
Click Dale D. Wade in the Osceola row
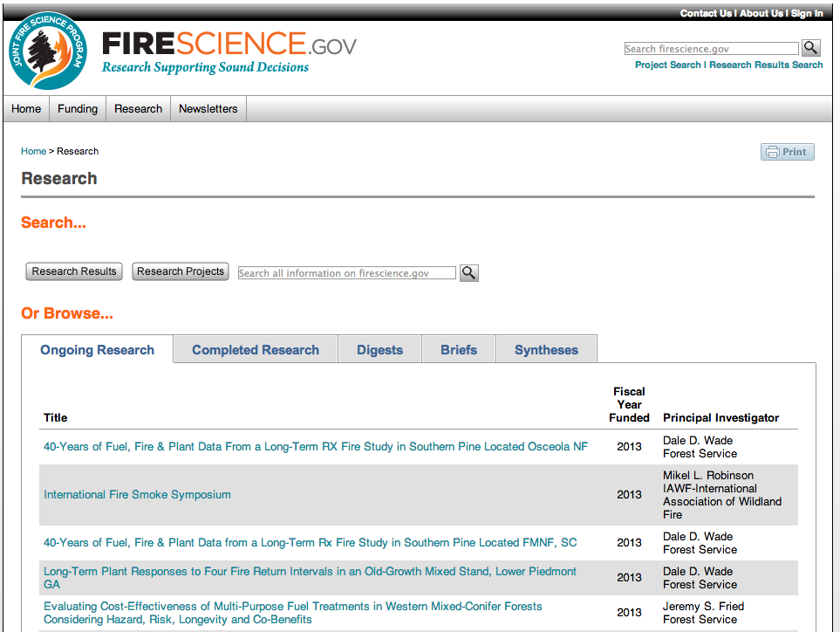698,441
